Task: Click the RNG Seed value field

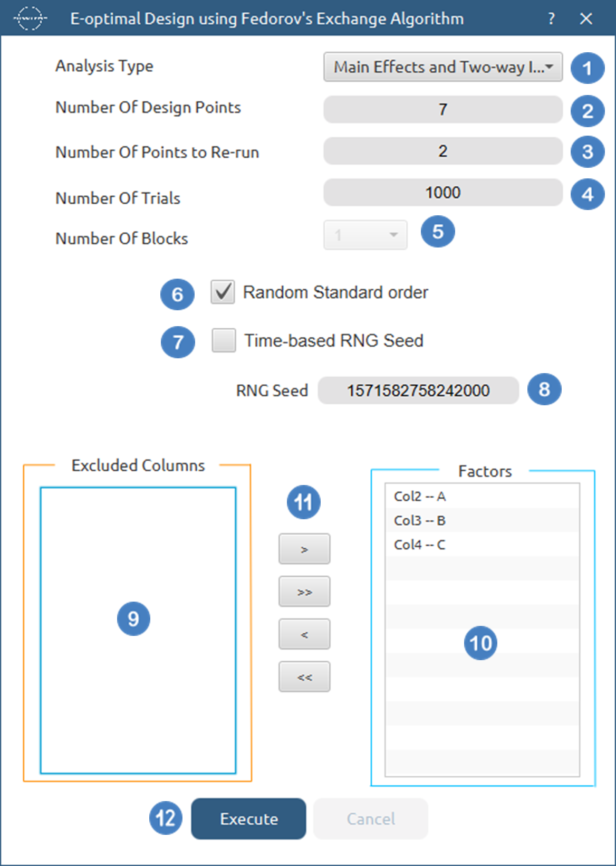Action: [x=418, y=391]
